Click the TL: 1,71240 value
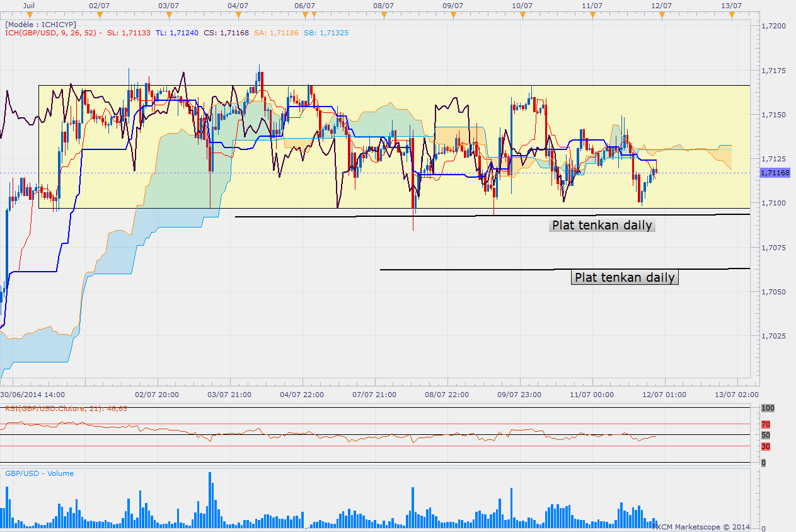Image resolution: width=796 pixels, height=532 pixels. tap(177, 33)
